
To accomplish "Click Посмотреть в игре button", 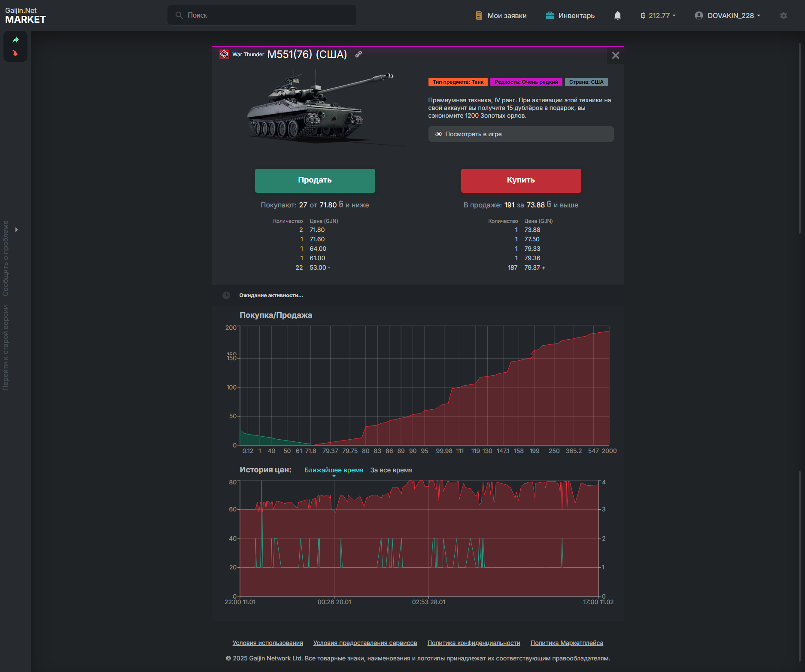I will click(x=520, y=134).
